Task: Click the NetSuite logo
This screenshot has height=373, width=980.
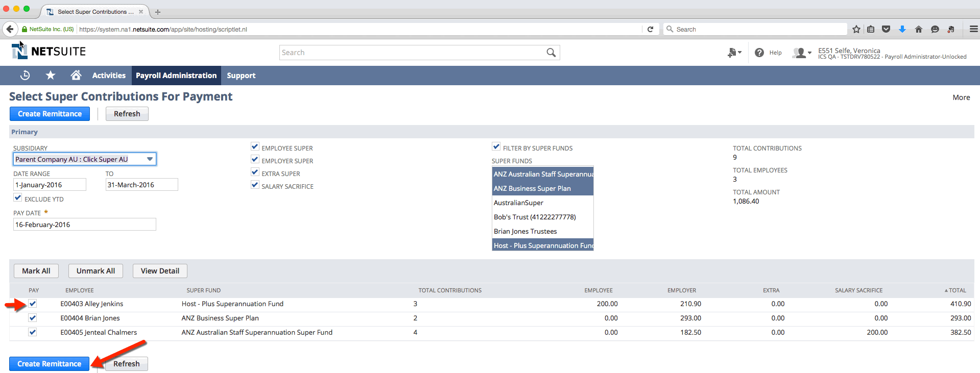Action: 49,51
